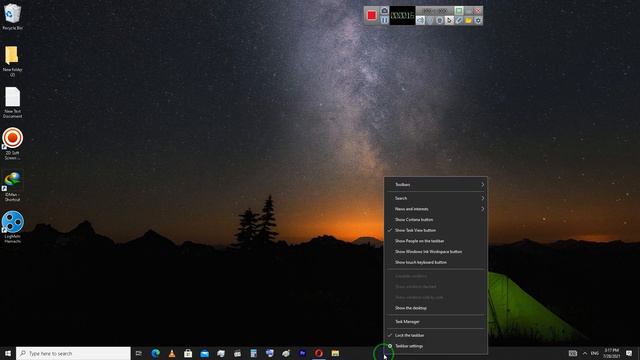The image size is (640, 360).
Task: Toggle recorder webcam icon
Action: click(440, 20)
